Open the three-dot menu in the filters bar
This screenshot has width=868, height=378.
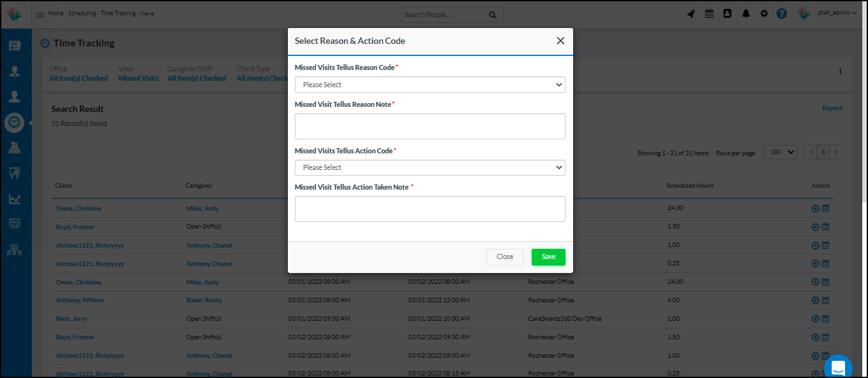[839, 72]
